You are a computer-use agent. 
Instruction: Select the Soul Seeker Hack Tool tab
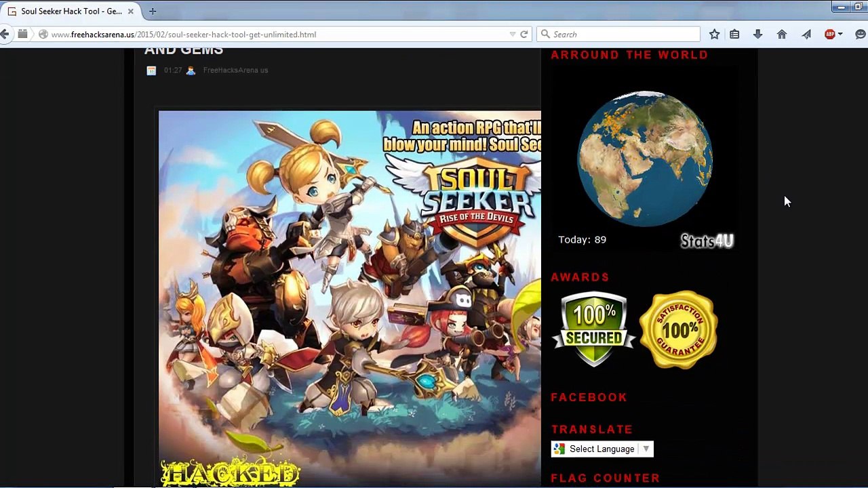pos(71,12)
